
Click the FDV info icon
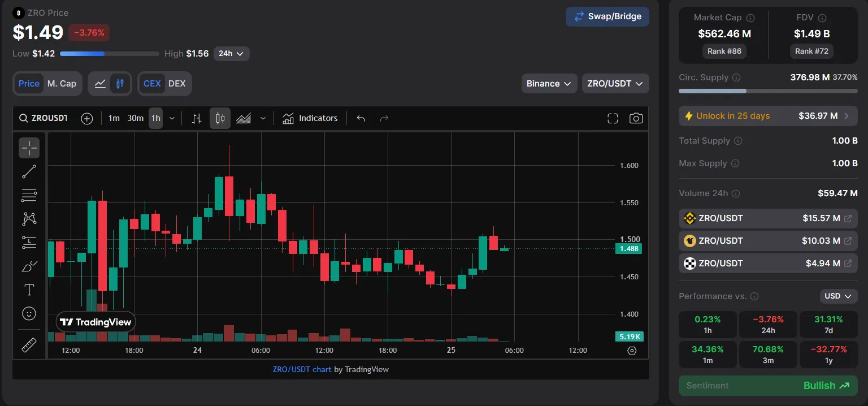click(822, 18)
